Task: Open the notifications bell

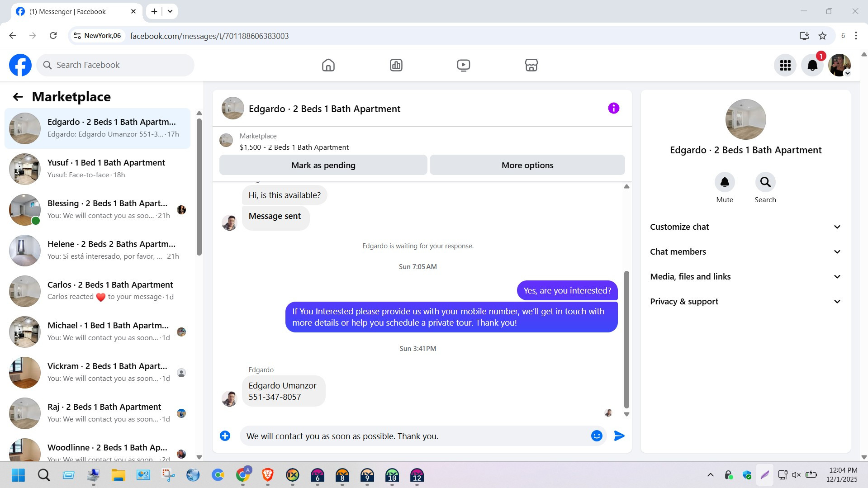Action: click(812, 65)
